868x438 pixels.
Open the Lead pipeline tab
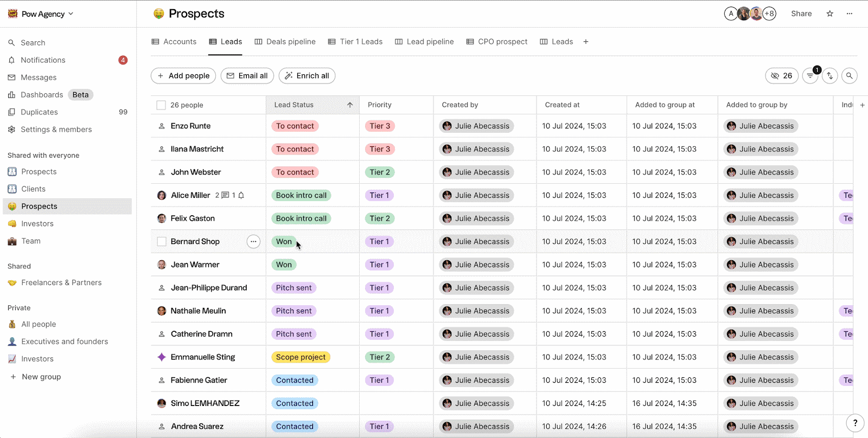(x=424, y=42)
